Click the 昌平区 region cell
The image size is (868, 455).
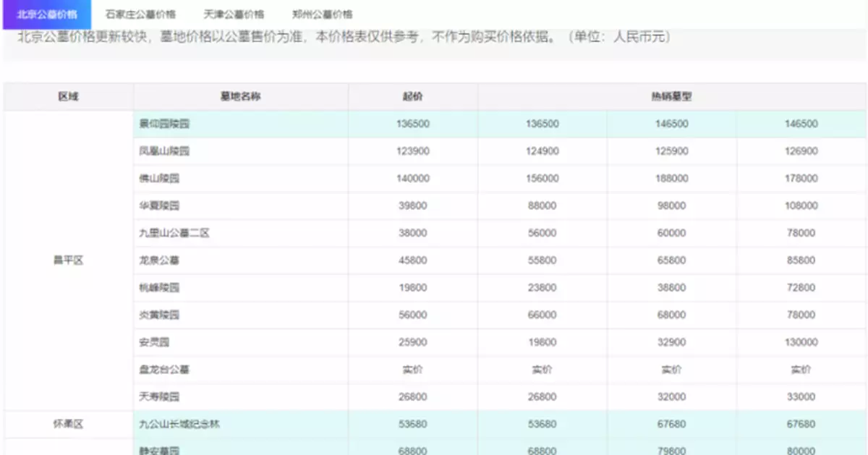[67, 259]
